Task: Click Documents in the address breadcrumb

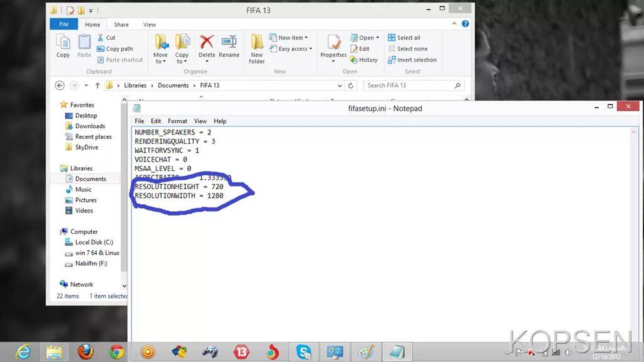Action: tap(173, 85)
